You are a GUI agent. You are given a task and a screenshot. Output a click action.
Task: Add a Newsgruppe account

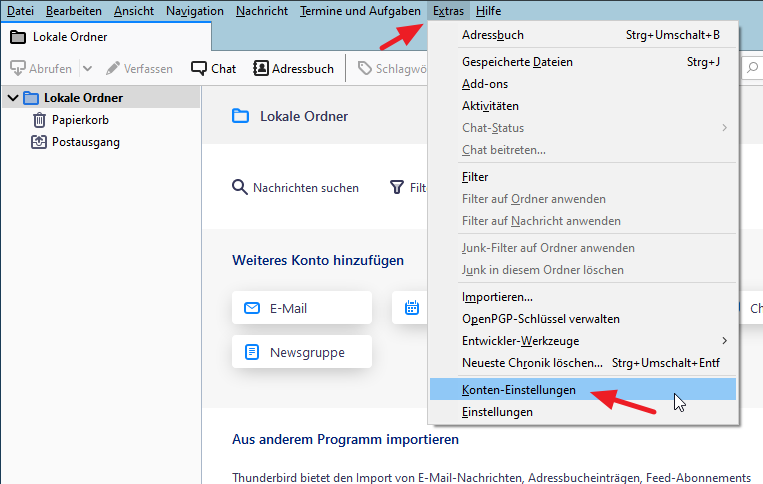pos(302,352)
